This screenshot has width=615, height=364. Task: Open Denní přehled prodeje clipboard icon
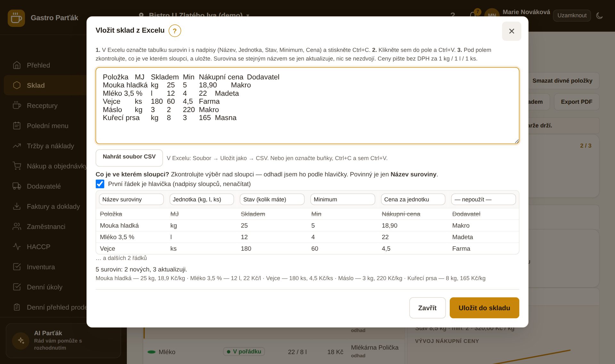point(17,307)
